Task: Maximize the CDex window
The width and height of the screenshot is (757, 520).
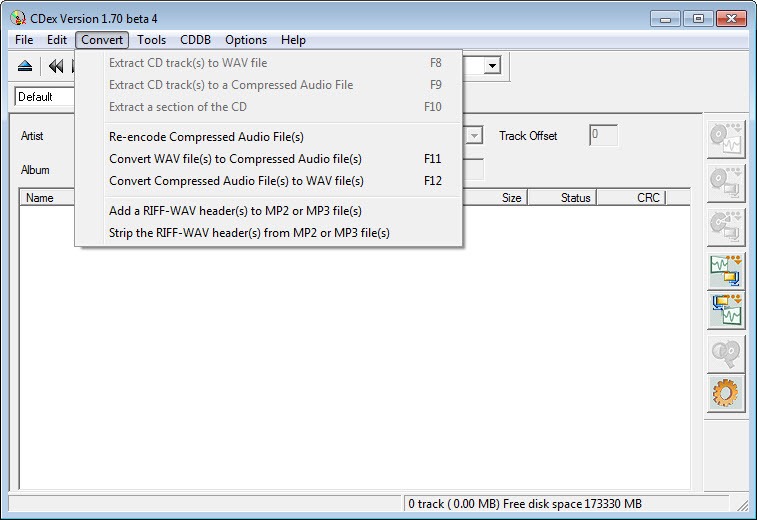Action: point(698,19)
